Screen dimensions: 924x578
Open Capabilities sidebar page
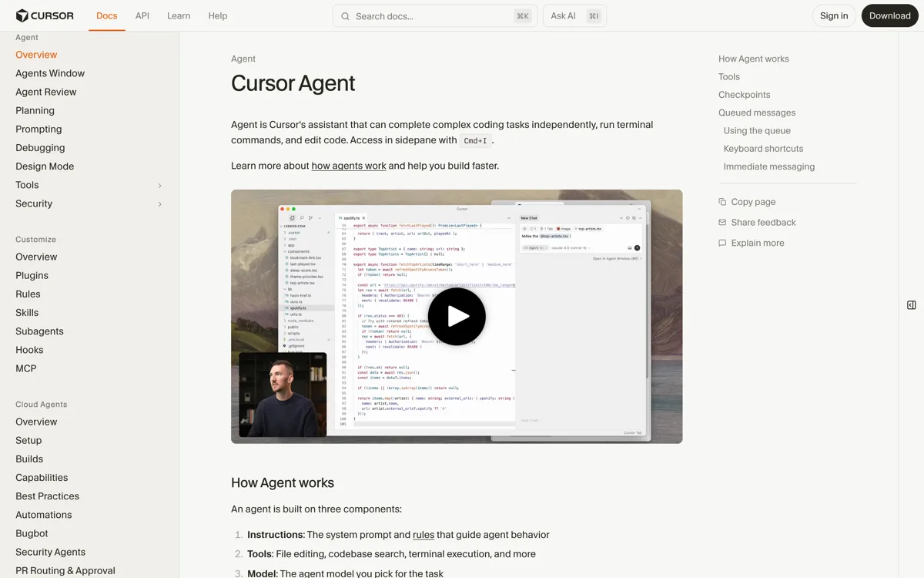click(x=42, y=477)
